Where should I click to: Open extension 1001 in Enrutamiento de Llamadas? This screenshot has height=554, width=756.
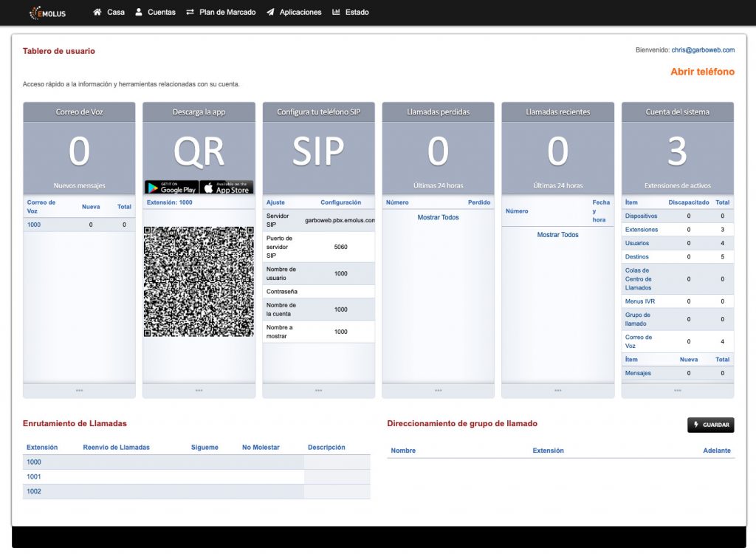[x=34, y=476]
